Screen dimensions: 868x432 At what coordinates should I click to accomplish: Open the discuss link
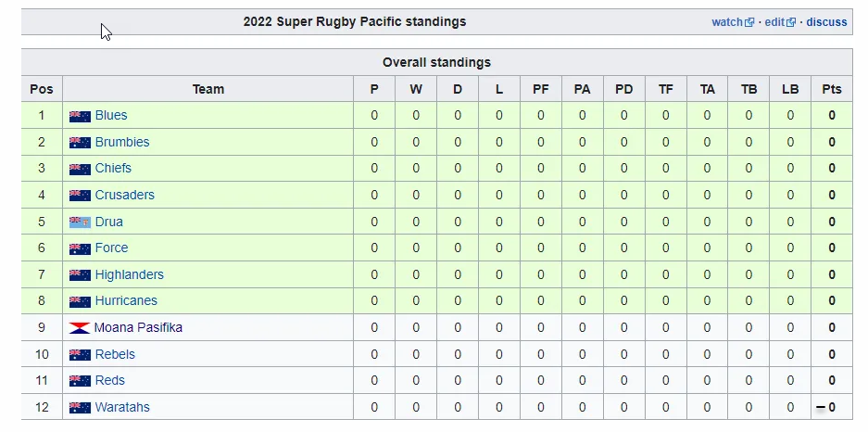(826, 22)
